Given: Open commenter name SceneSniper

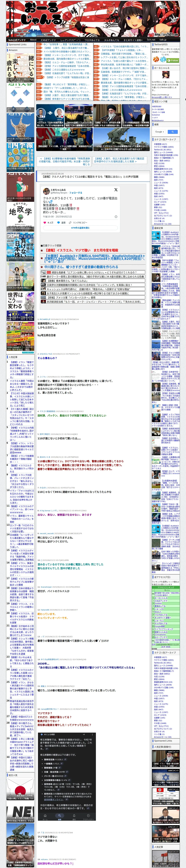Looking at the screenshot, I should coord(46,587).
